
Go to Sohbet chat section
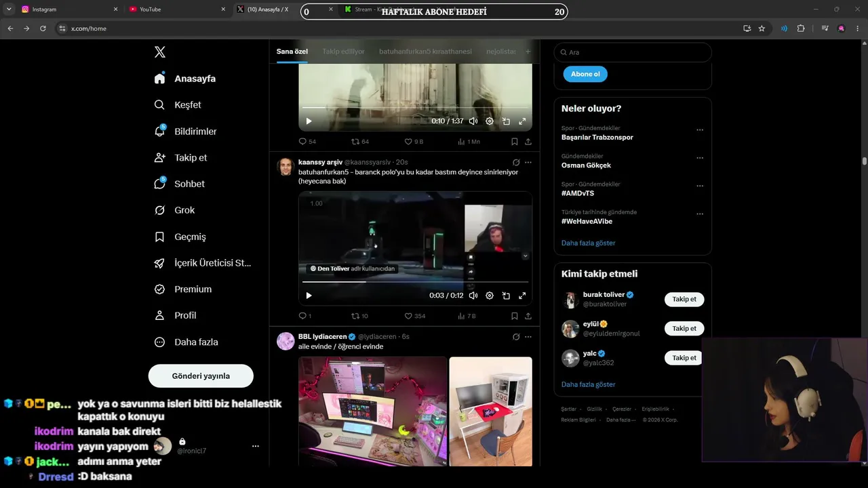(x=180, y=184)
